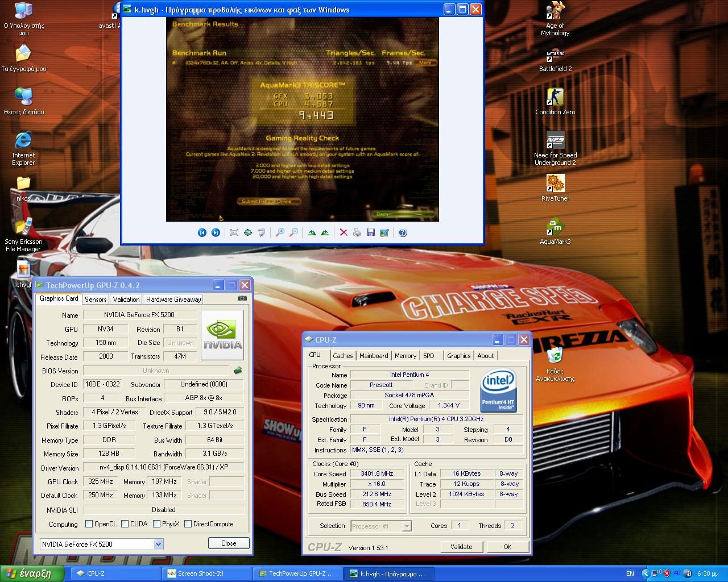
Task: Delete the image with red X icon
Action: point(344,232)
